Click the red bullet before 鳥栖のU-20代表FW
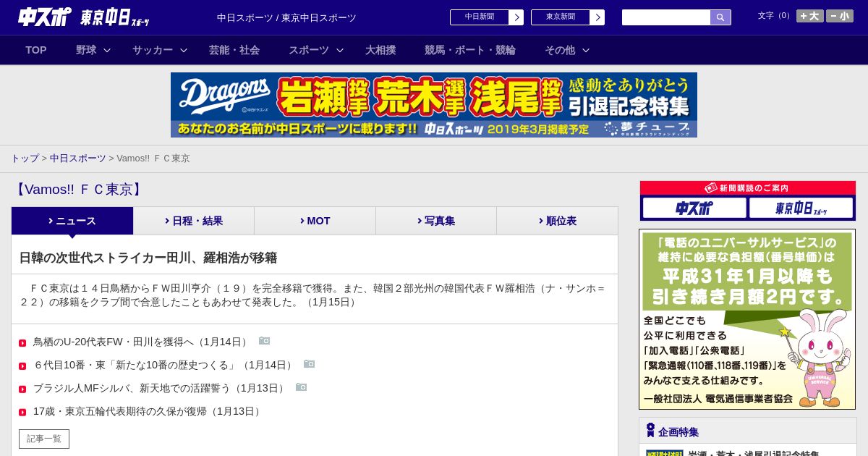The image size is (868, 456). (x=22, y=343)
